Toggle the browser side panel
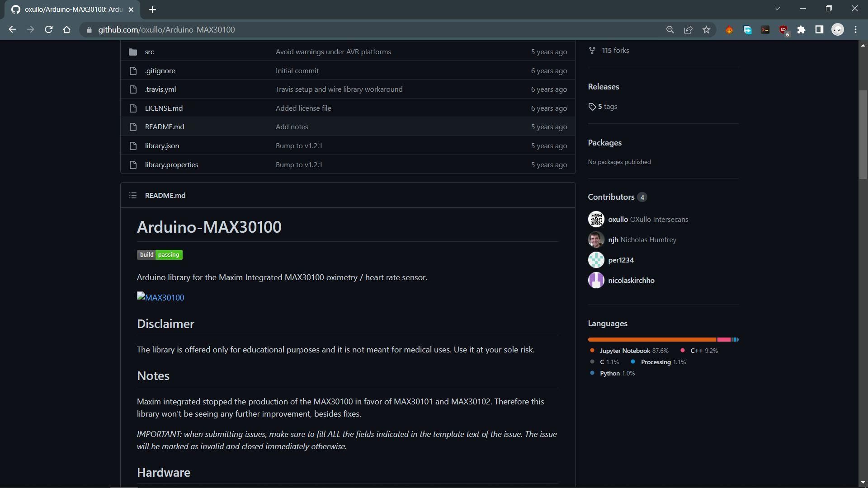The image size is (868, 488). tap(819, 30)
